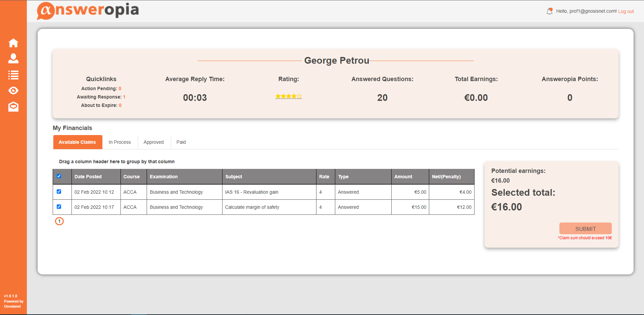
Task: Click the version 'v1.0.1.8' footer text
Action: (x=10, y=296)
